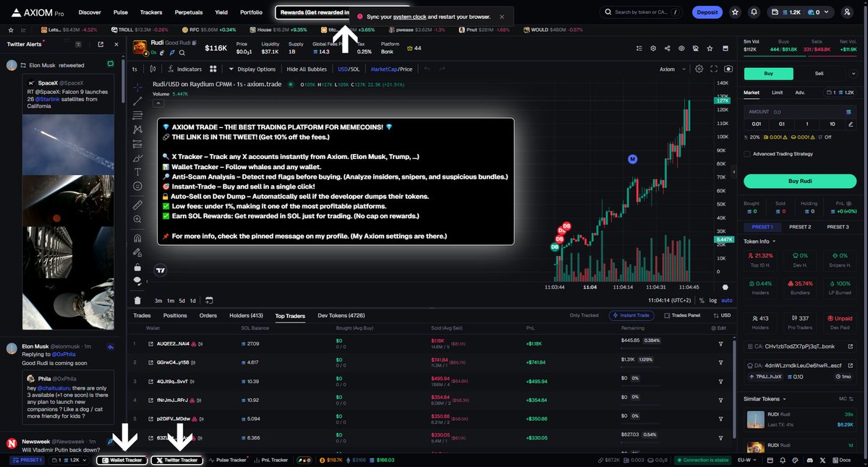Open the USD currency dropdown in table
The height and width of the screenshot is (467, 868).
pos(720,316)
